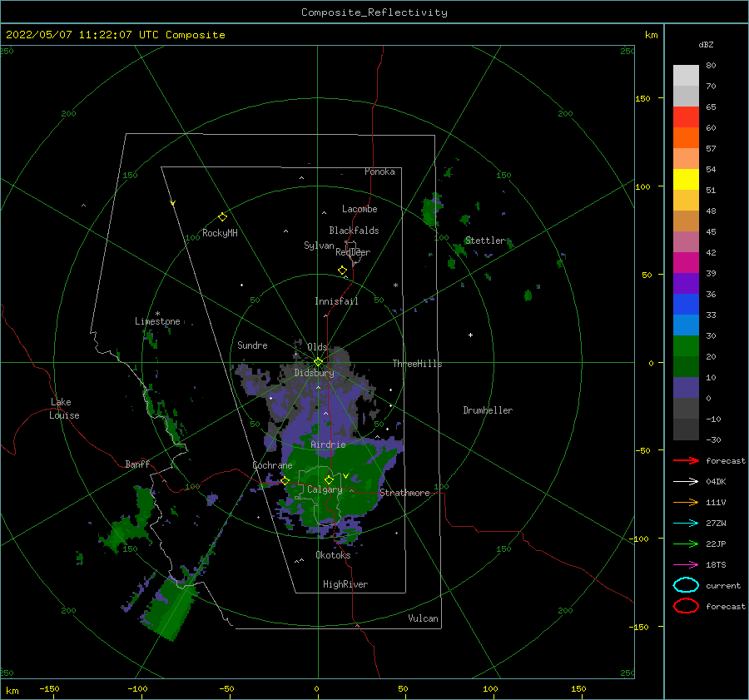Click the km label at bottom left
The height and width of the screenshot is (700, 749).
pos(12,691)
